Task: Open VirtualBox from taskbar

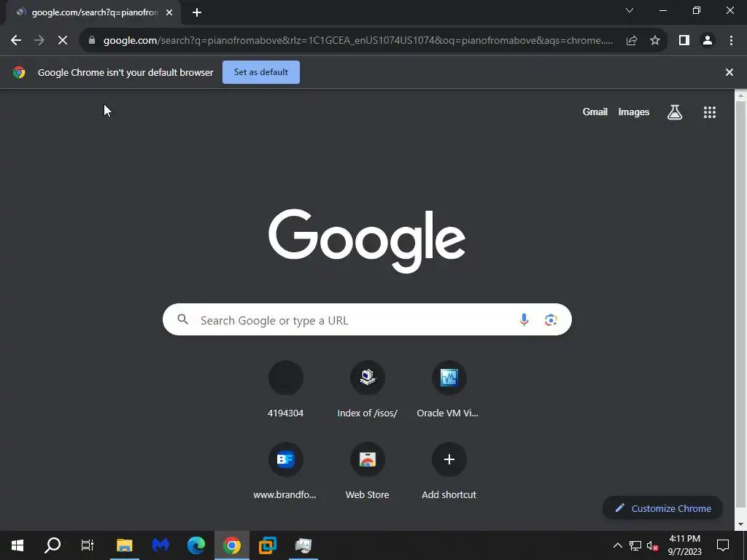Action: pyautogui.click(x=267, y=545)
